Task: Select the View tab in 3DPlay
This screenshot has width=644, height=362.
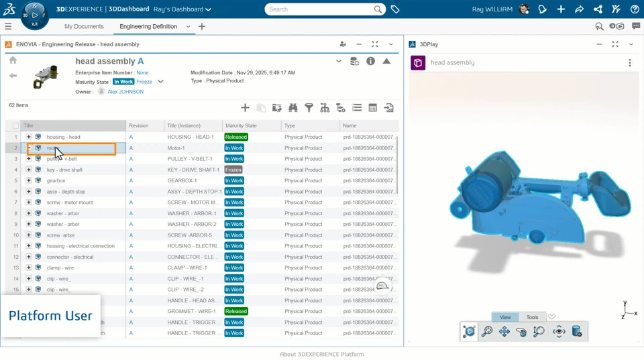Action: coord(505,317)
